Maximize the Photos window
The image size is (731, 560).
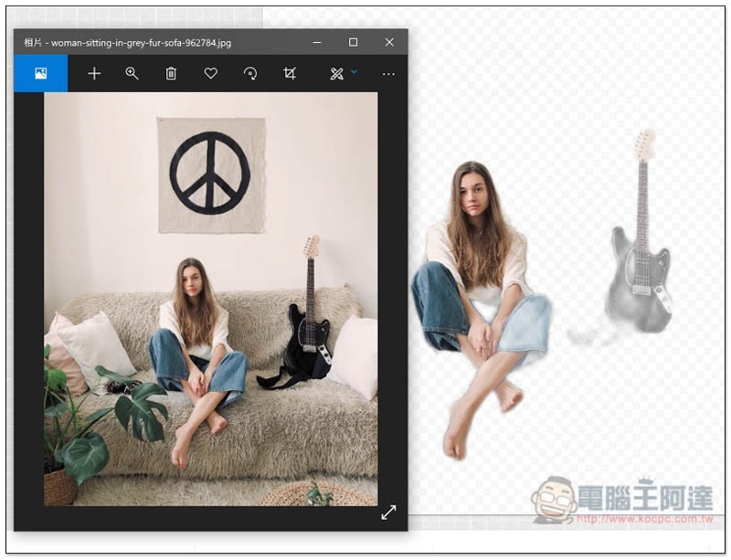(x=354, y=42)
